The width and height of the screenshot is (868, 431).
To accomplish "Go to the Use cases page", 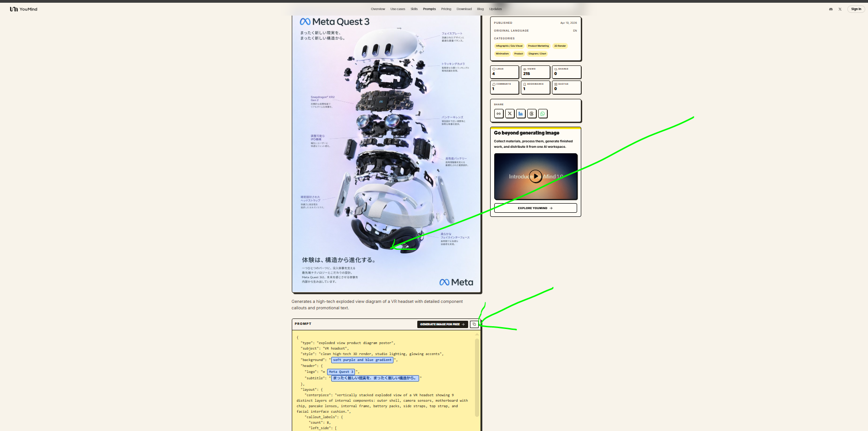I will 398,9.
